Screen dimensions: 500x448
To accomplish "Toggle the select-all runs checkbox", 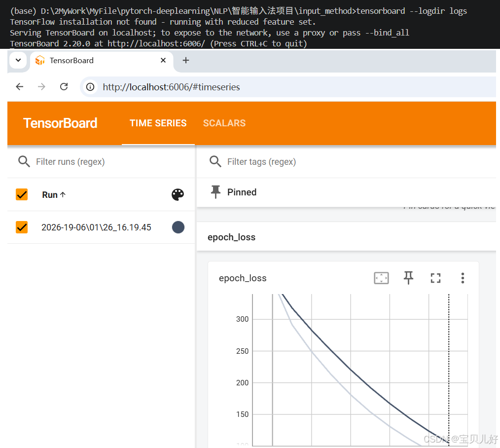I will tap(22, 194).
